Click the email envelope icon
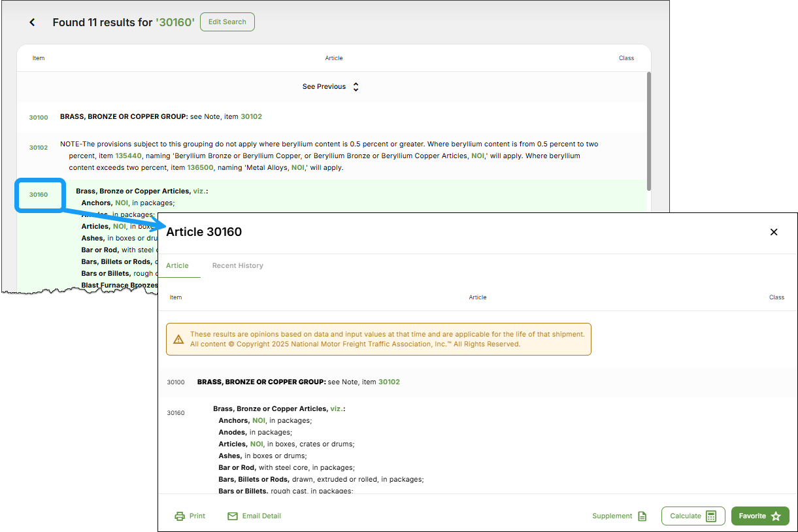 (233, 516)
